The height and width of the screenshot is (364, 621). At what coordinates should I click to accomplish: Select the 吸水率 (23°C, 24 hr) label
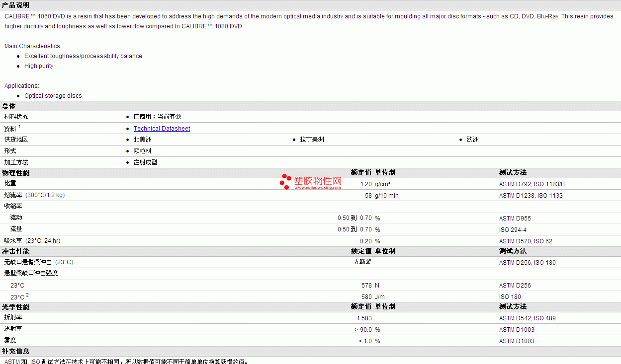[x=32, y=241]
